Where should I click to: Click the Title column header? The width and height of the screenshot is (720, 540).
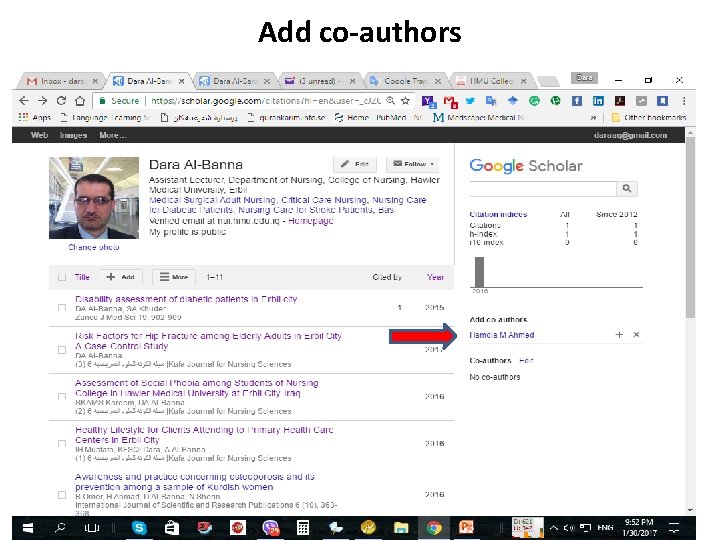click(82, 277)
